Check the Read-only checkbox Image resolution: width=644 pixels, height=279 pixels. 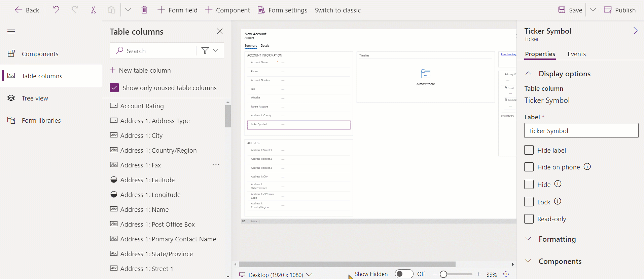[529, 219]
